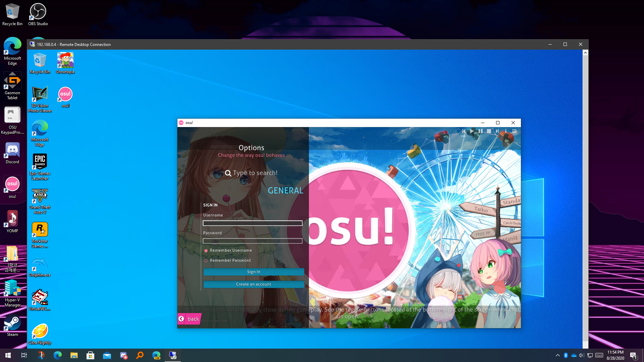Image resolution: width=644 pixels, height=362 pixels.
Task: Open Gaomon Tablet shortcut
Action: pos(12,86)
